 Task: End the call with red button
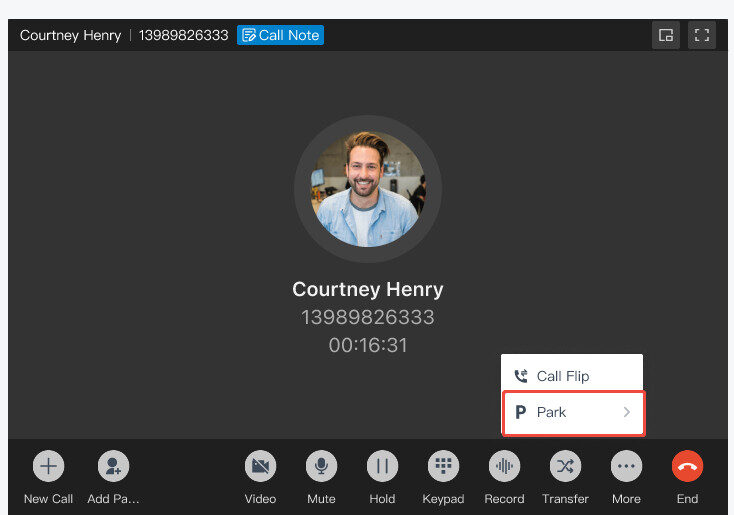click(687, 466)
